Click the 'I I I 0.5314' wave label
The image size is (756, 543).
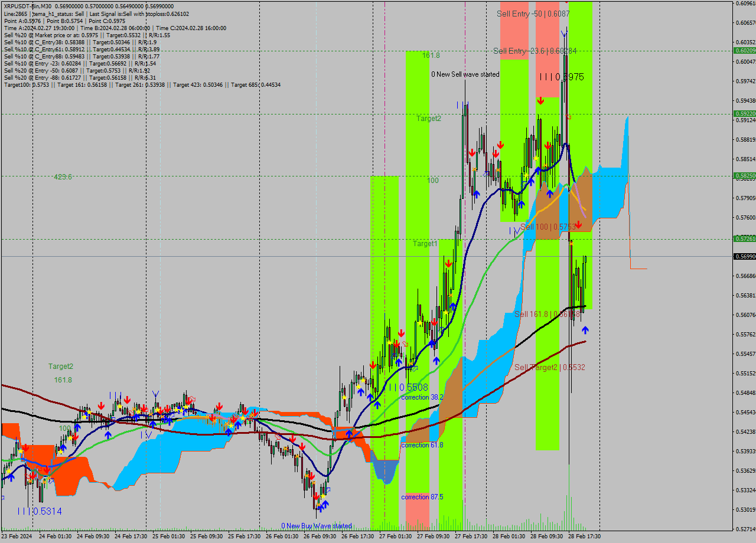click(x=40, y=511)
